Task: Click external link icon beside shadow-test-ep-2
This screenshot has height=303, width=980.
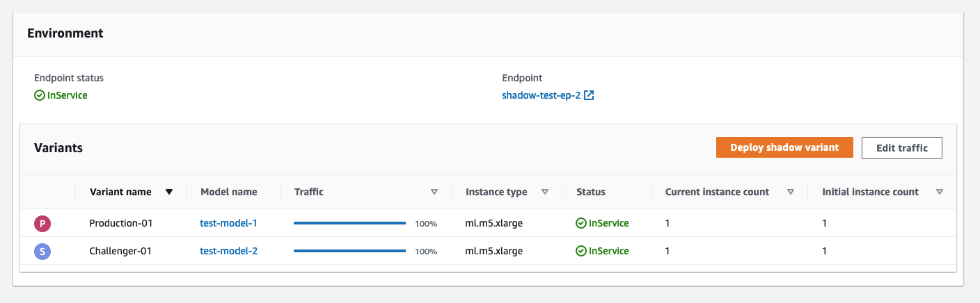Action: pos(589,95)
